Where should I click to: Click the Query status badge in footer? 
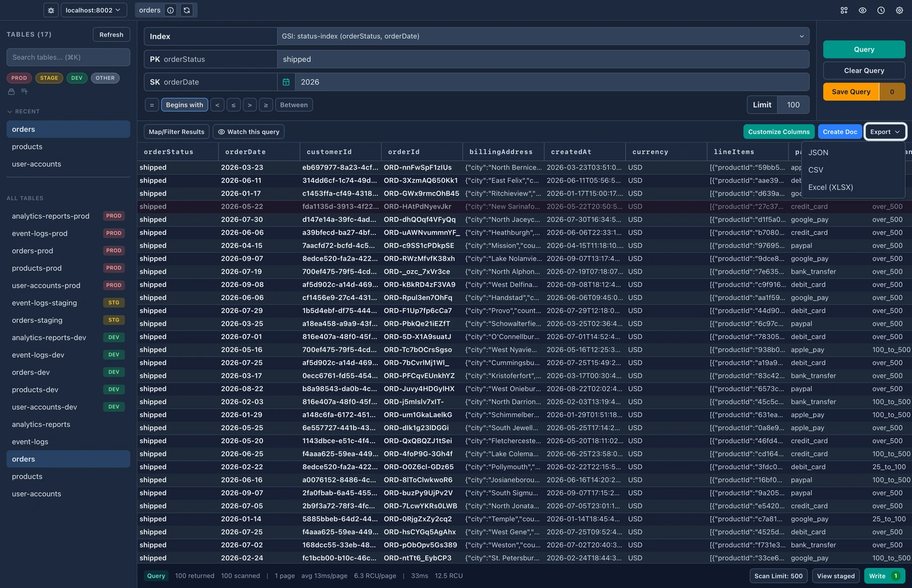[156, 576]
